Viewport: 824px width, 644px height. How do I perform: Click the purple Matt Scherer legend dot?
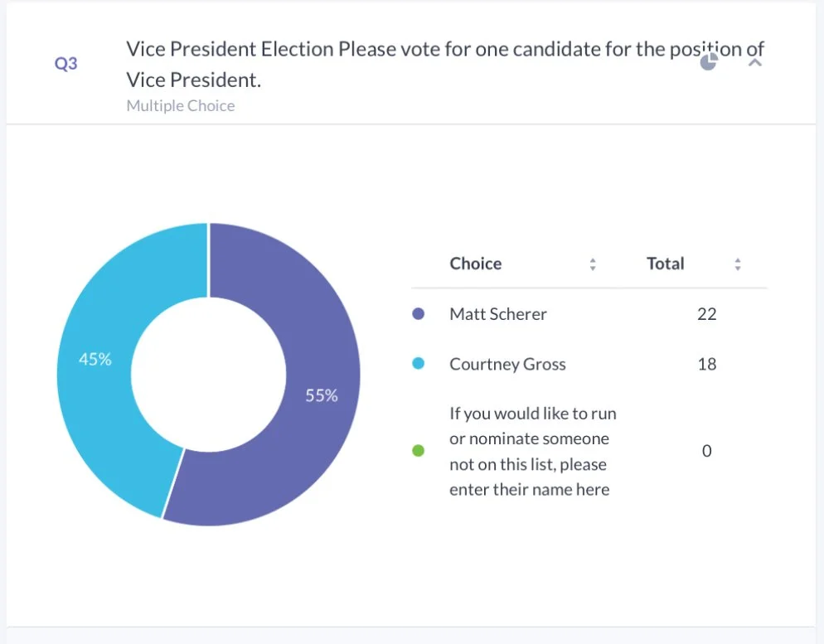(418, 314)
